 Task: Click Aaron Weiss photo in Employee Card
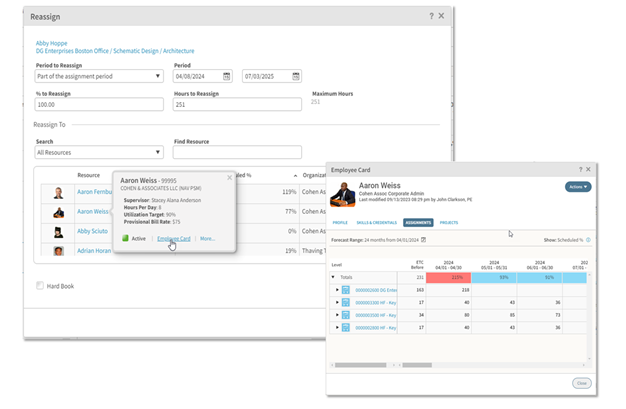click(x=342, y=193)
